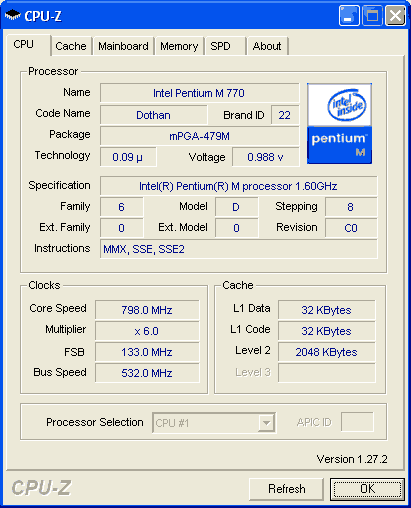Click the Intel Inside Pentium M logo
This screenshot has width=411, height=508.
[x=339, y=124]
